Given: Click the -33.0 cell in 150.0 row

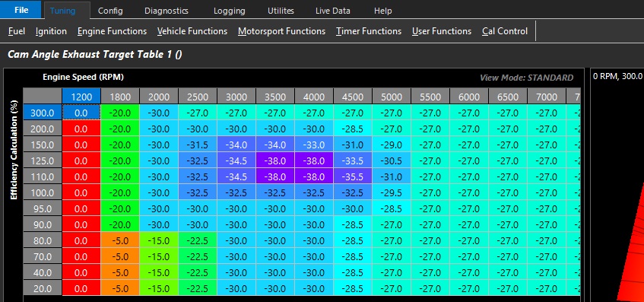Looking at the screenshot, I should [x=314, y=145].
